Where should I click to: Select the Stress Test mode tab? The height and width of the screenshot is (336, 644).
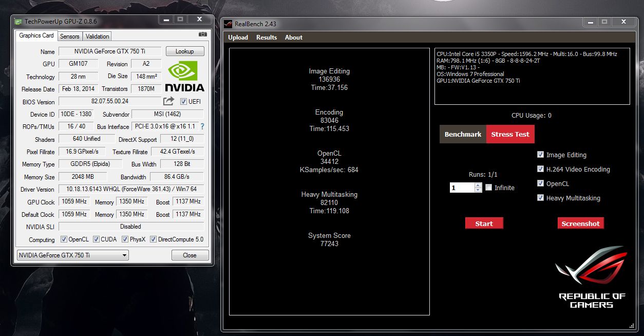coord(510,134)
